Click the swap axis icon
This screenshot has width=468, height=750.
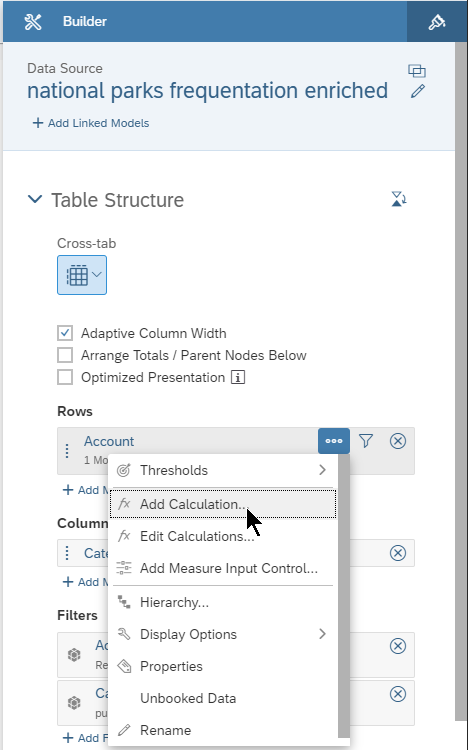coord(399,199)
